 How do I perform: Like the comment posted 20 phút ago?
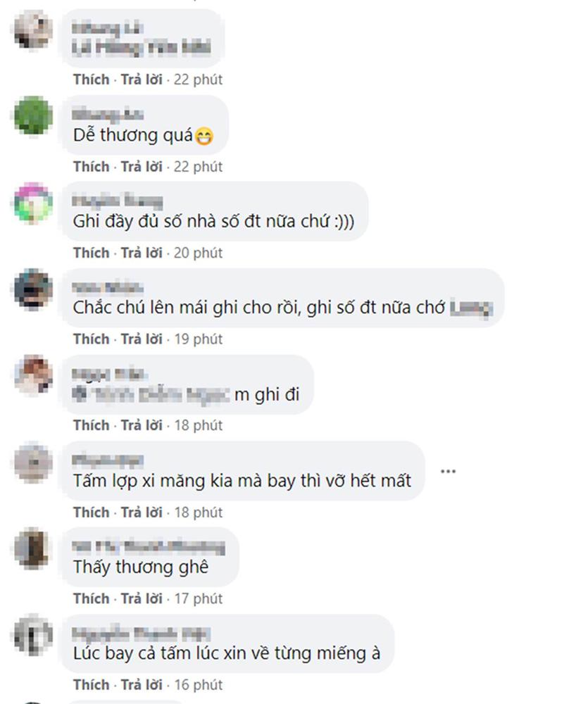tap(91, 253)
